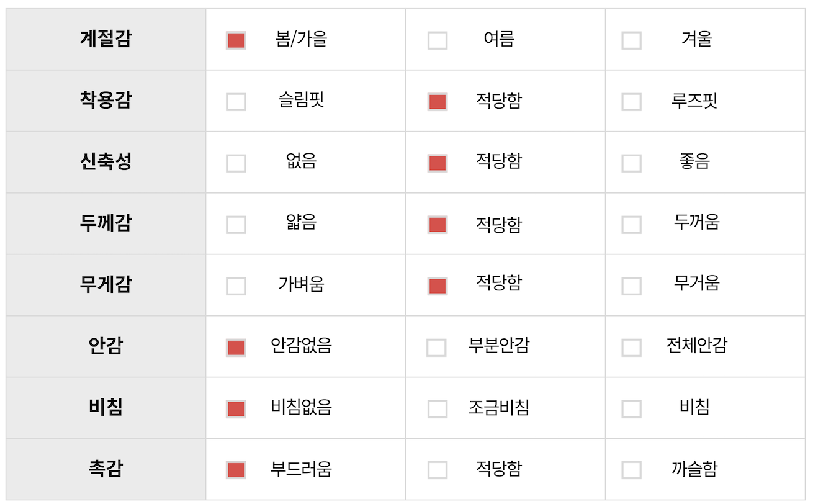813x504 pixels.
Task: Click the 착용감 row header
Action: [x=106, y=101]
